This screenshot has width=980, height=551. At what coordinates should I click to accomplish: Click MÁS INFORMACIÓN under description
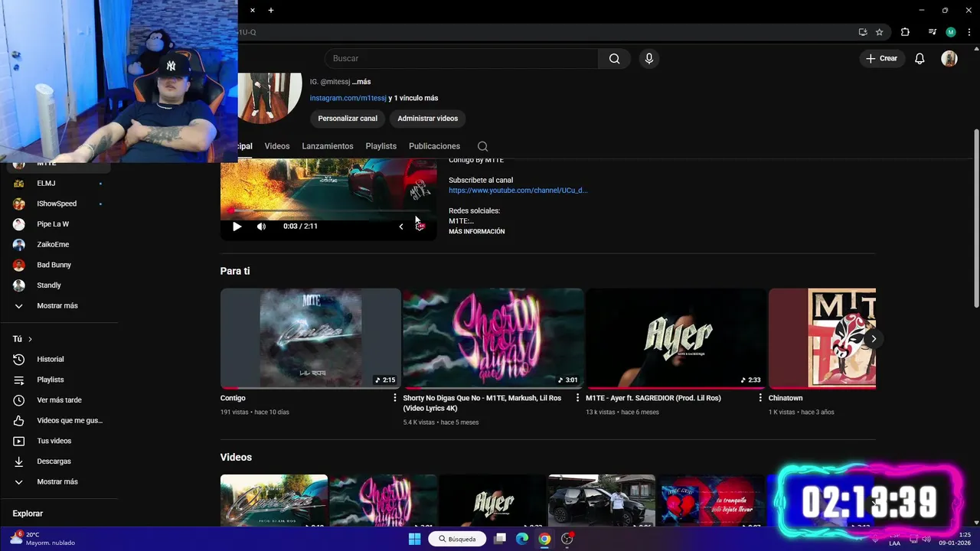pyautogui.click(x=476, y=231)
